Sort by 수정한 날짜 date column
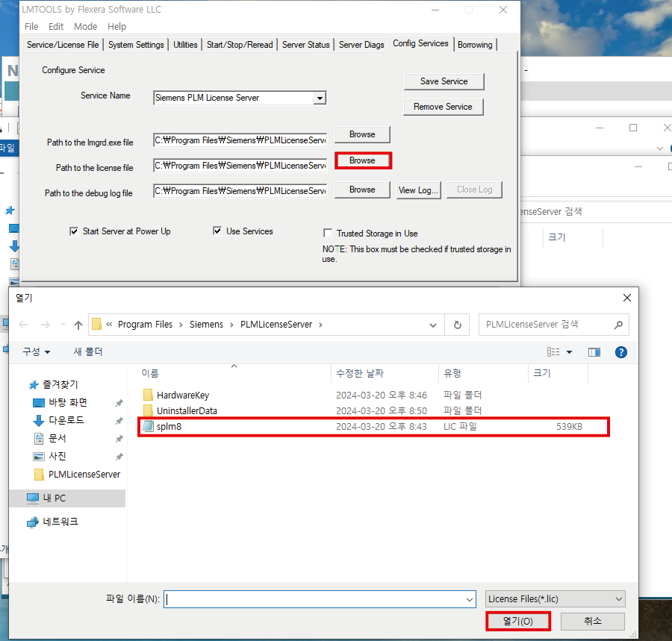672x641 pixels. [x=385, y=373]
